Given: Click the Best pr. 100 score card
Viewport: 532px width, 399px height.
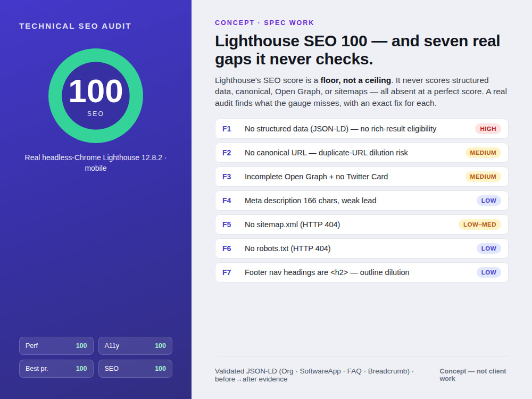Looking at the screenshot, I should [56, 369].
